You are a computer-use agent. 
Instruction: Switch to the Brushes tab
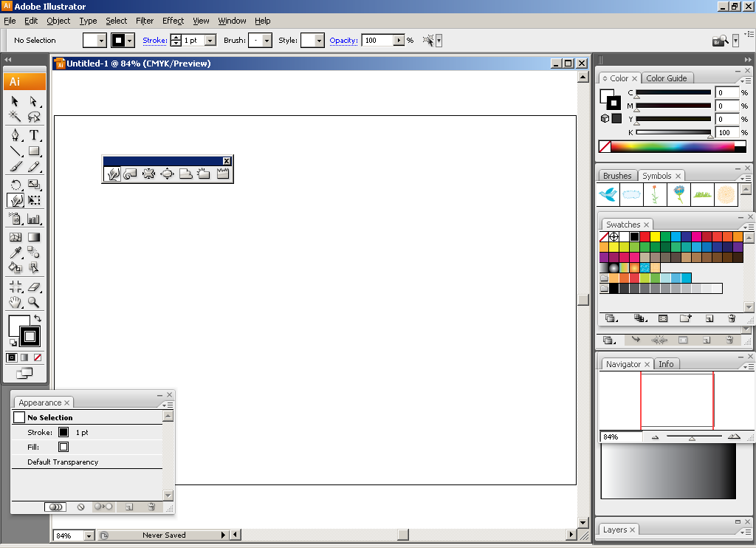tap(617, 176)
